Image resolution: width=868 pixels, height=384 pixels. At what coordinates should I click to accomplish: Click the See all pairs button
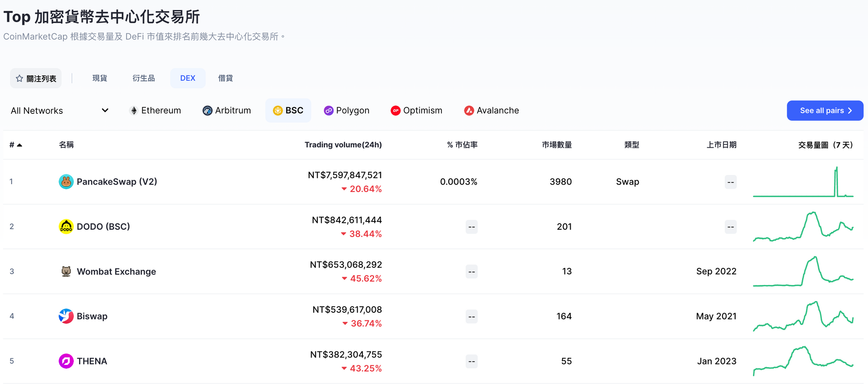click(825, 111)
